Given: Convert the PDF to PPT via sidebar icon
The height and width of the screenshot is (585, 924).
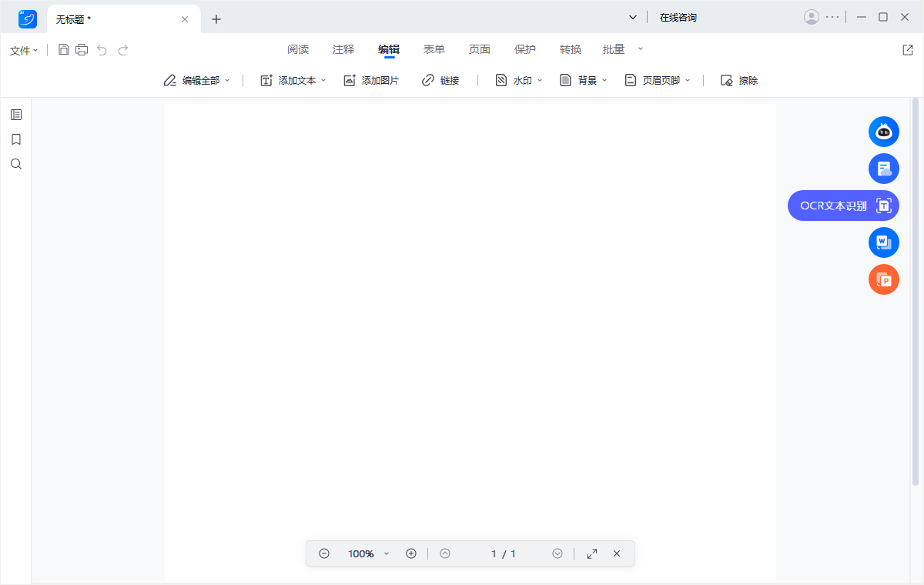Looking at the screenshot, I should [883, 279].
